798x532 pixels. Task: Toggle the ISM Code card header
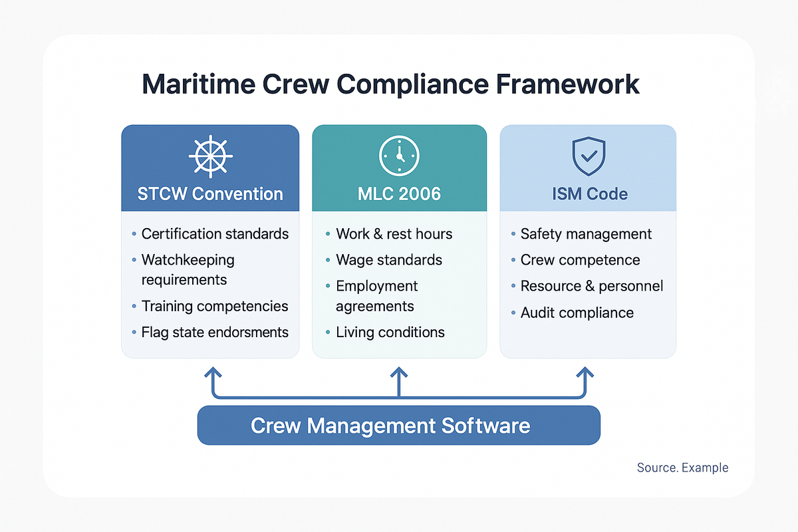(588, 194)
